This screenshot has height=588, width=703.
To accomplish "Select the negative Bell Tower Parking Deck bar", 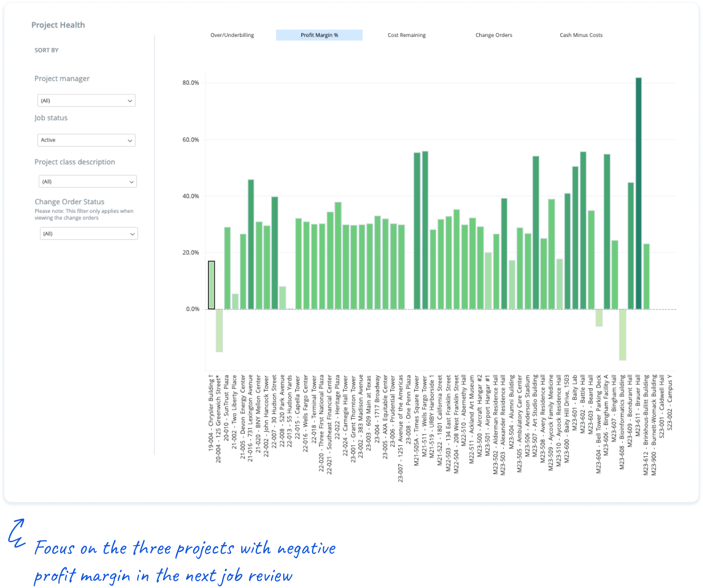I will click(x=599, y=318).
